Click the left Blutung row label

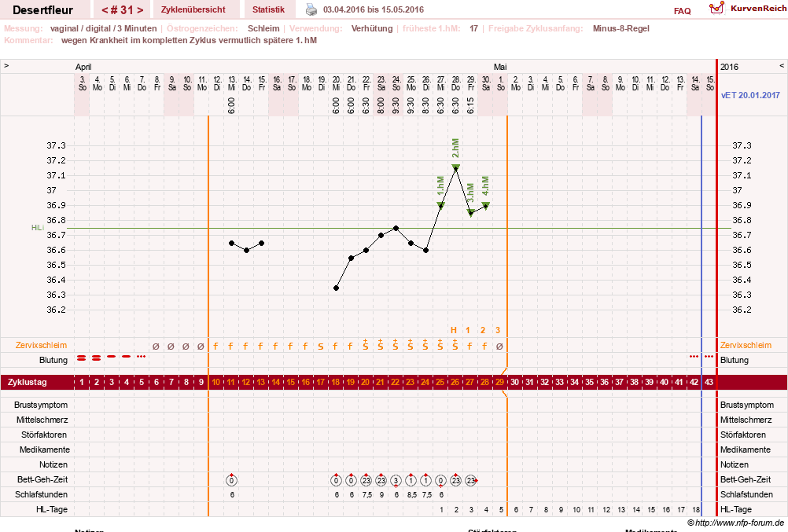click(x=53, y=360)
